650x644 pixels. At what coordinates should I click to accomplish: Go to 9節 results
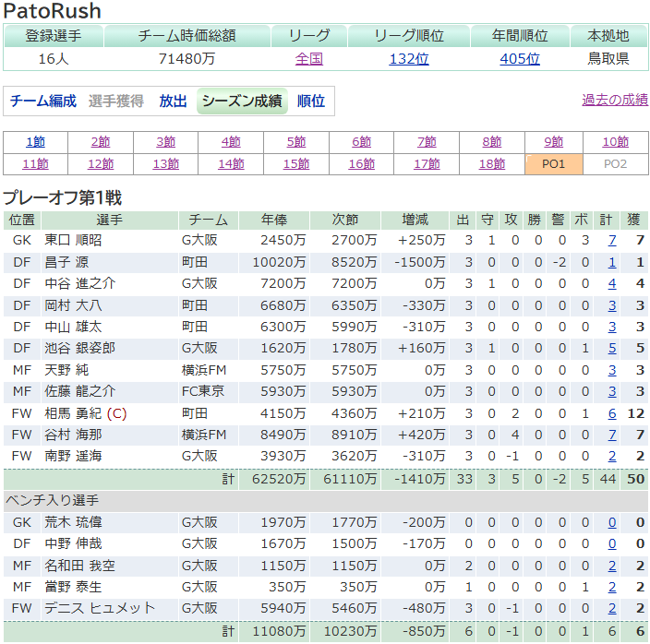point(554,142)
